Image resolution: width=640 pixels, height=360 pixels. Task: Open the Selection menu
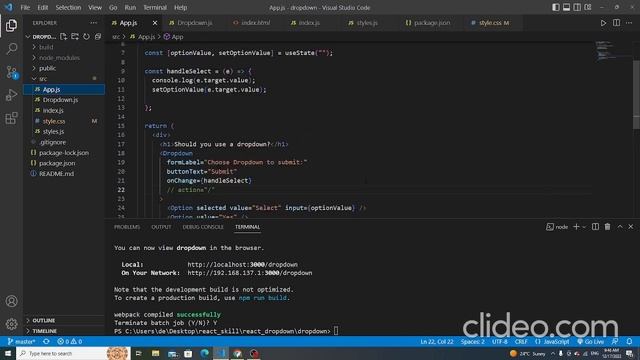[x=68, y=7]
